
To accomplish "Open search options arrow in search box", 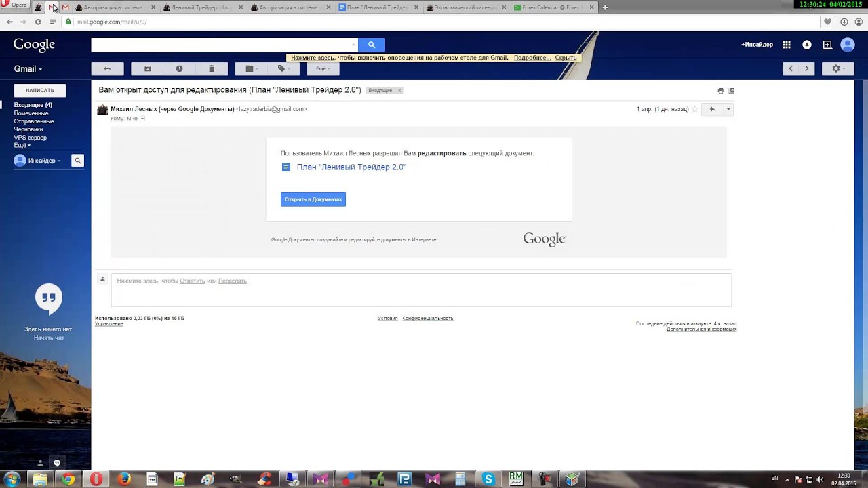I will pos(353,45).
